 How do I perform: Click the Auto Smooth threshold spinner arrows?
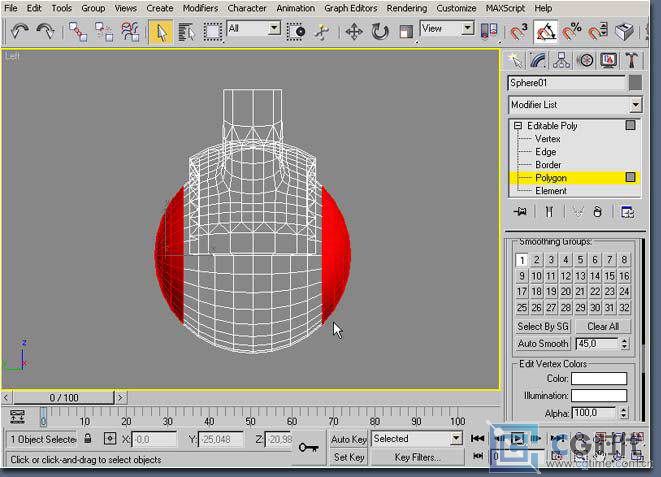tap(624, 344)
